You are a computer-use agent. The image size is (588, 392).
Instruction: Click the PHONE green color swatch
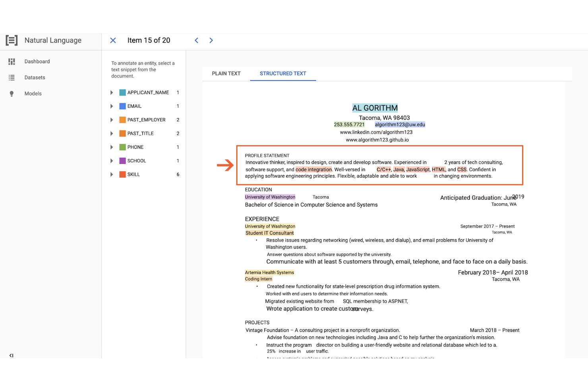[x=123, y=147]
